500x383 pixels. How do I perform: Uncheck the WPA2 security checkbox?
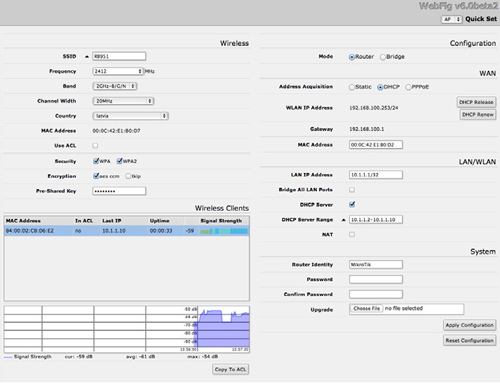(119, 161)
